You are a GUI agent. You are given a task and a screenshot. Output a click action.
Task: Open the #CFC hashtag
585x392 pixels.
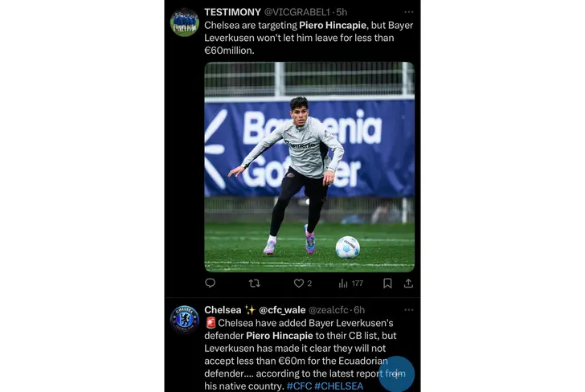[x=299, y=386]
